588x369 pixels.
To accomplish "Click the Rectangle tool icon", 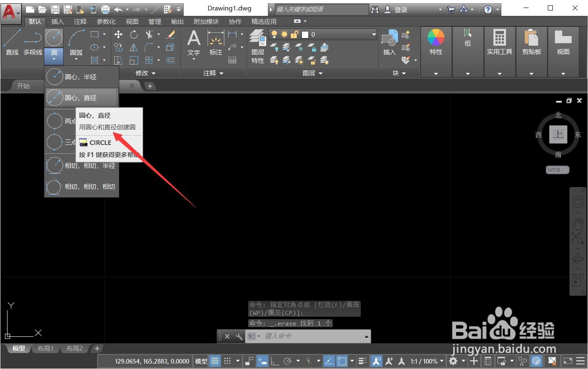I will [x=95, y=34].
